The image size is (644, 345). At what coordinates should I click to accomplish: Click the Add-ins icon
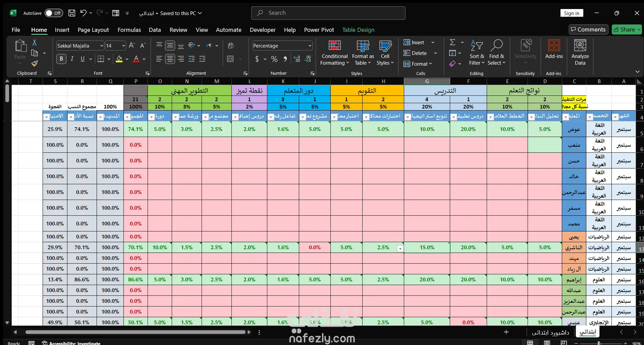pos(554,50)
